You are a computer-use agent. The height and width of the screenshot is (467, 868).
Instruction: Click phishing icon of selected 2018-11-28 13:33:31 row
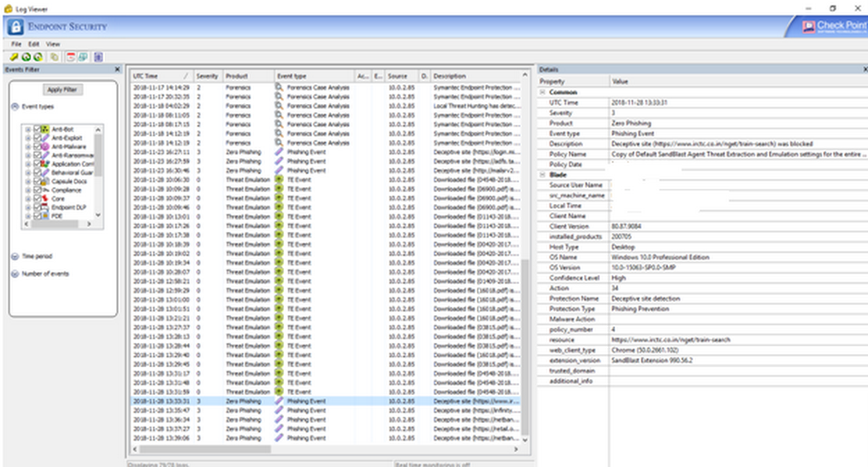pos(279,401)
